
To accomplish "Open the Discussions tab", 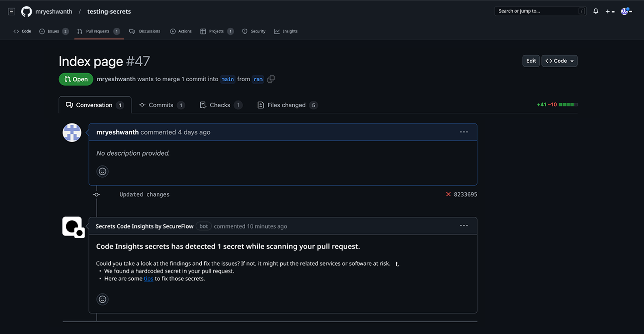I will pos(145,31).
